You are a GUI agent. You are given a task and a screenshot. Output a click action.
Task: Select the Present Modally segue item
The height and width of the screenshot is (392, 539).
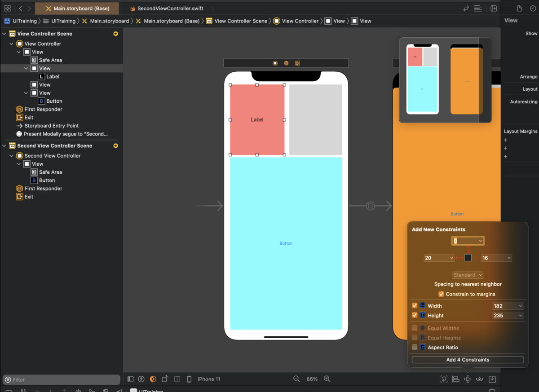62,134
